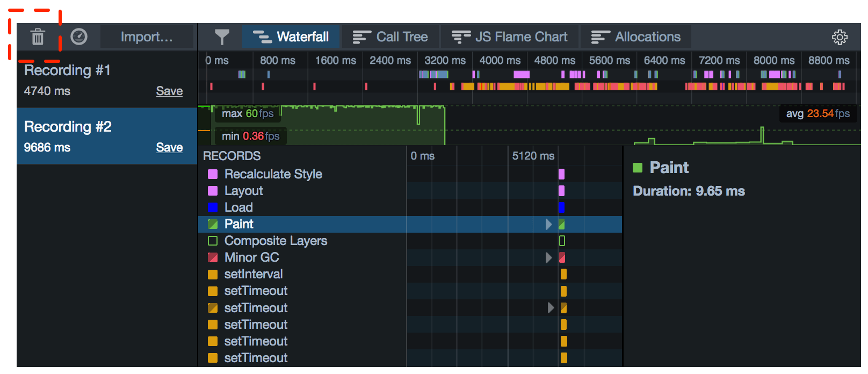Open performance settings gear icon
The image size is (868, 374).
click(x=840, y=37)
